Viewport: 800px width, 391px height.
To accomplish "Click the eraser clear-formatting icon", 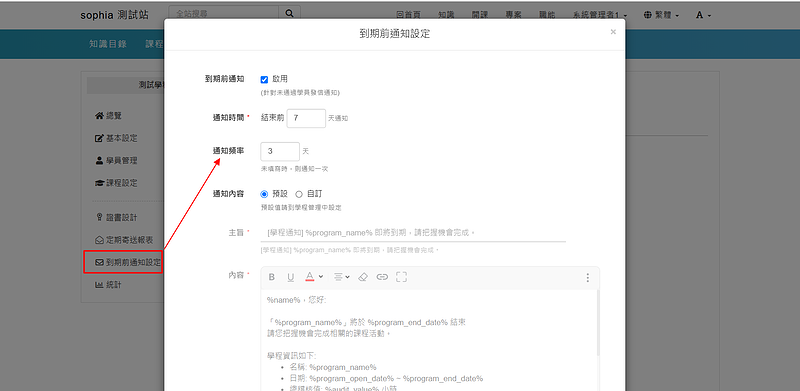I will [363, 277].
